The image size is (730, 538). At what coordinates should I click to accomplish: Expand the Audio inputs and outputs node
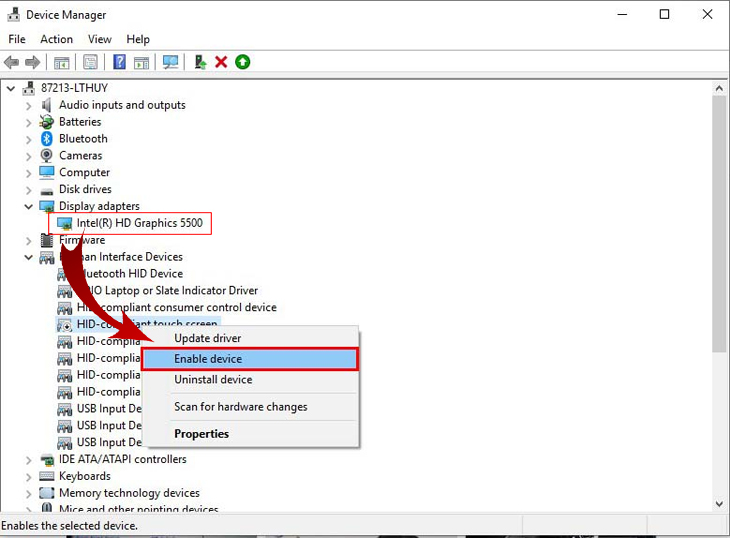click(x=29, y=105)
